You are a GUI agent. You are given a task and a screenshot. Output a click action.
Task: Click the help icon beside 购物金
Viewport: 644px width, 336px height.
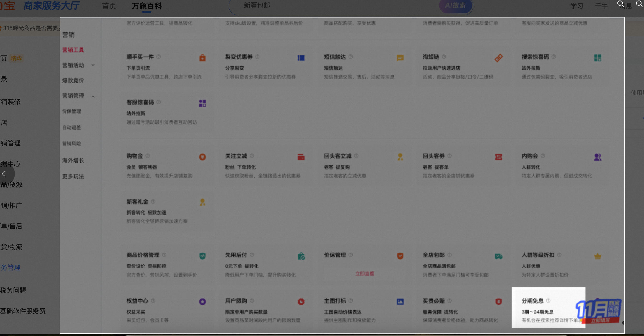pyautogui.click(x=148, y=156)
